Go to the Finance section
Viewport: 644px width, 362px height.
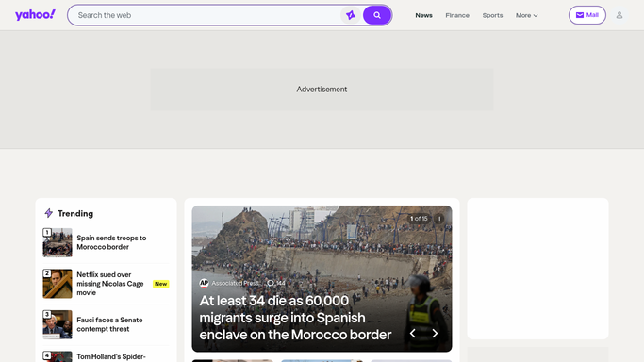tap(457, 15)
